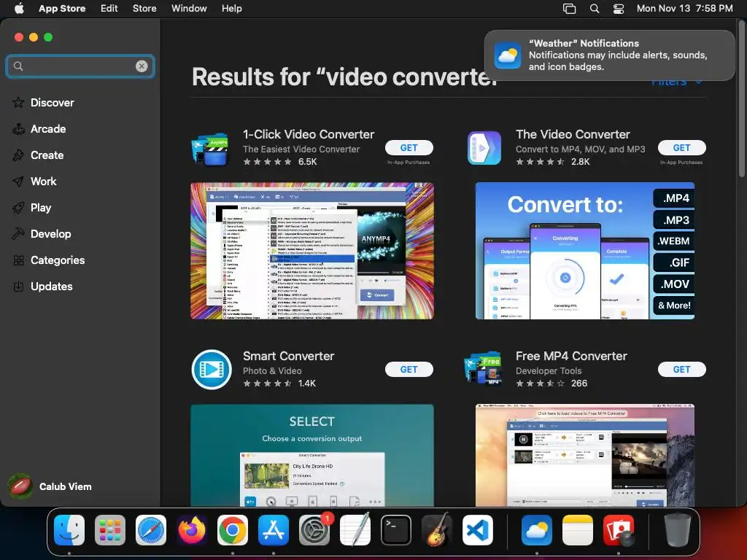Open the Calub Viem account profile
Image resolution: width=747 pixels, height=560 pixels.
pos(50,486)
